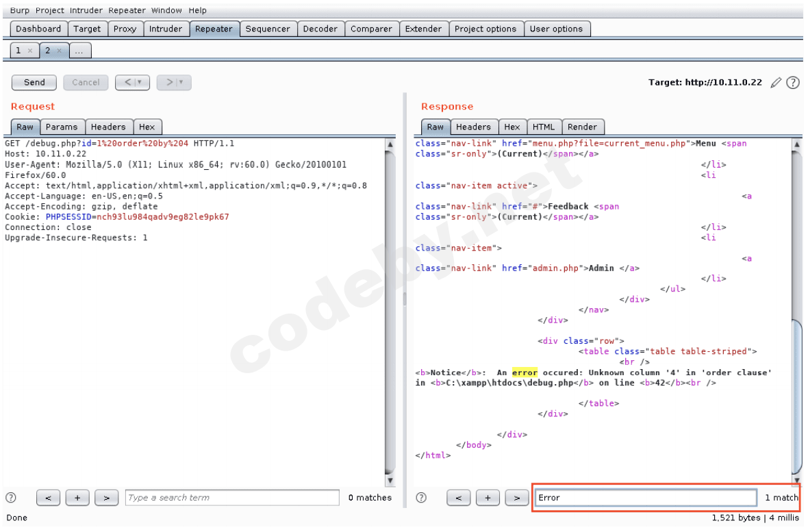Screen dimensions: 808x532
Task: Switch to the Extender tab
Action: (423, 29)
